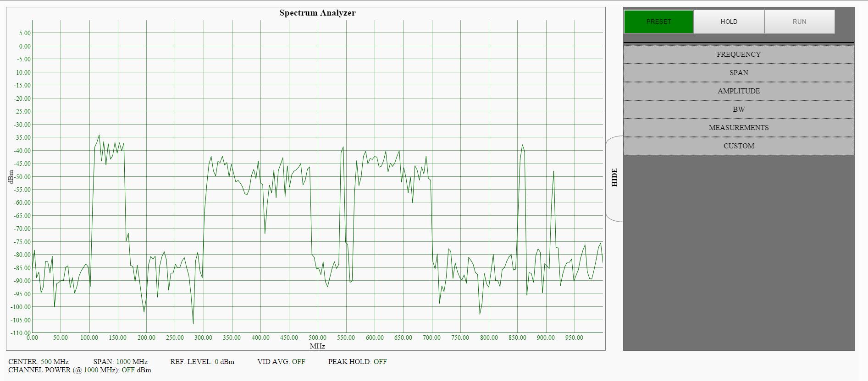
Task: Open the MEASUREMENTS menu
Action: [738, 128]
